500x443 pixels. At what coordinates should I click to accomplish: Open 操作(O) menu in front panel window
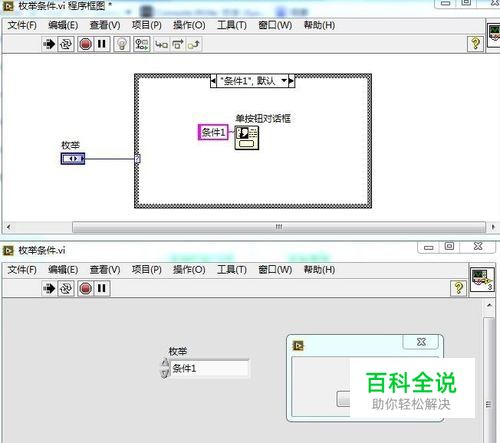[189, 270]
